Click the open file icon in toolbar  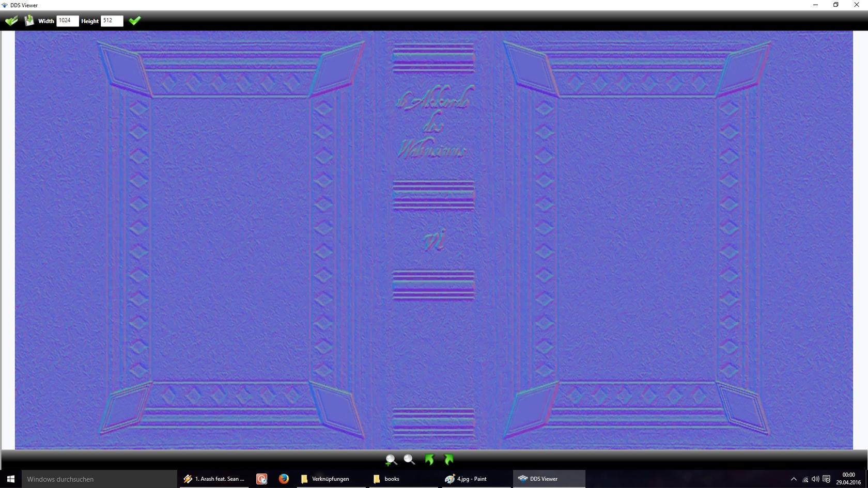11,21
